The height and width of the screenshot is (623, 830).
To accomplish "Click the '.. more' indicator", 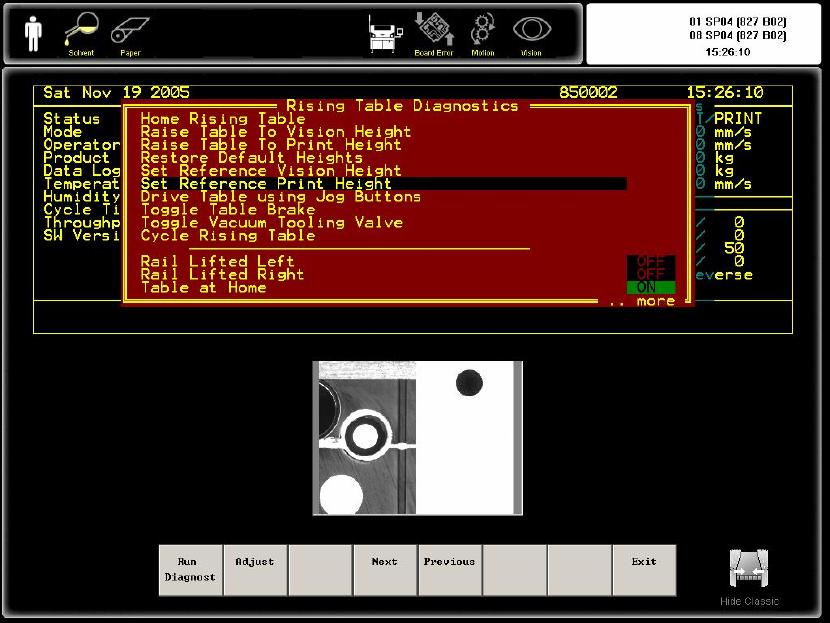I will click(x=642, y=301).
